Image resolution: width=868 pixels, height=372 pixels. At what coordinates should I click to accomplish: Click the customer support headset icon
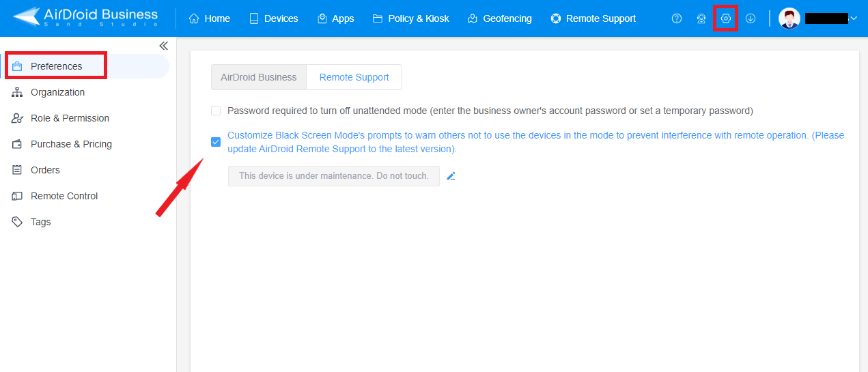point(701,18)
